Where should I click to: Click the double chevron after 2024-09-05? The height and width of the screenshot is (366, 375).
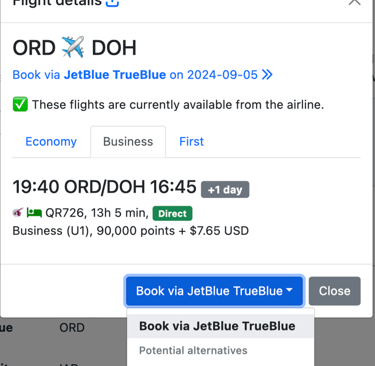tap(267, 75)
